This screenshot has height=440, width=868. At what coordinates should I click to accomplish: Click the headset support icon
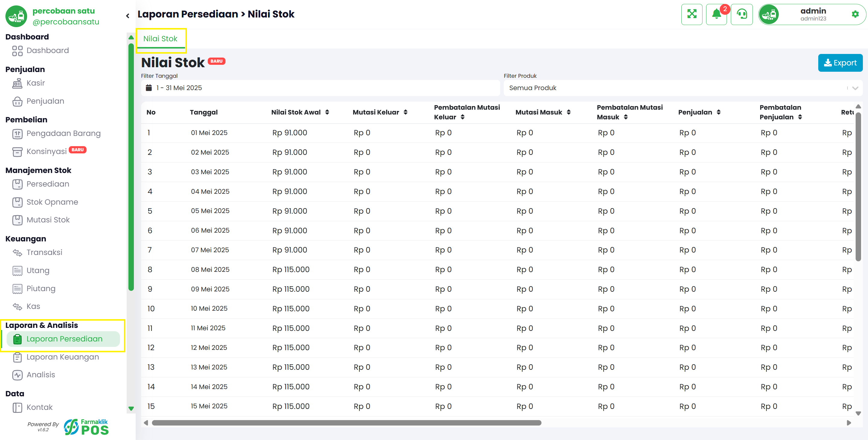point(742,14)
